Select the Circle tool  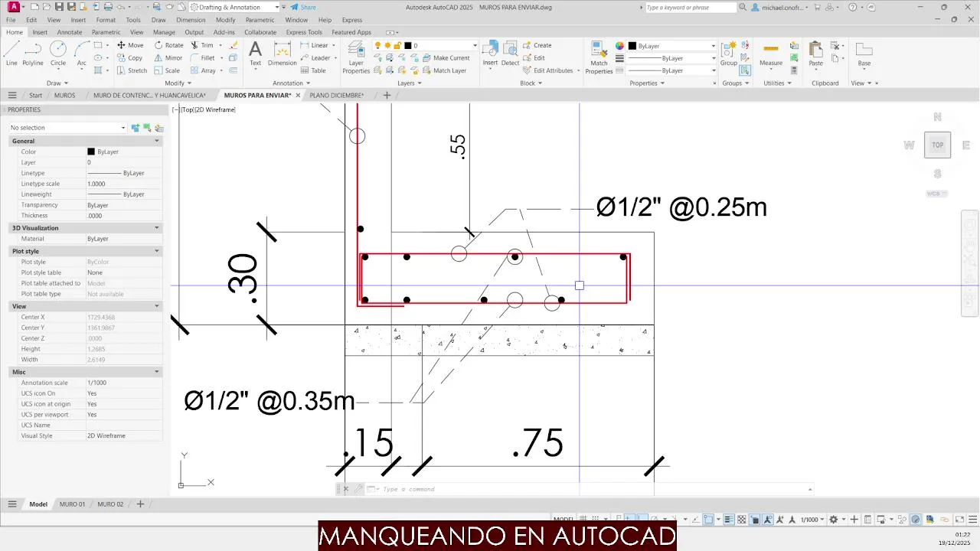point(58,54)
